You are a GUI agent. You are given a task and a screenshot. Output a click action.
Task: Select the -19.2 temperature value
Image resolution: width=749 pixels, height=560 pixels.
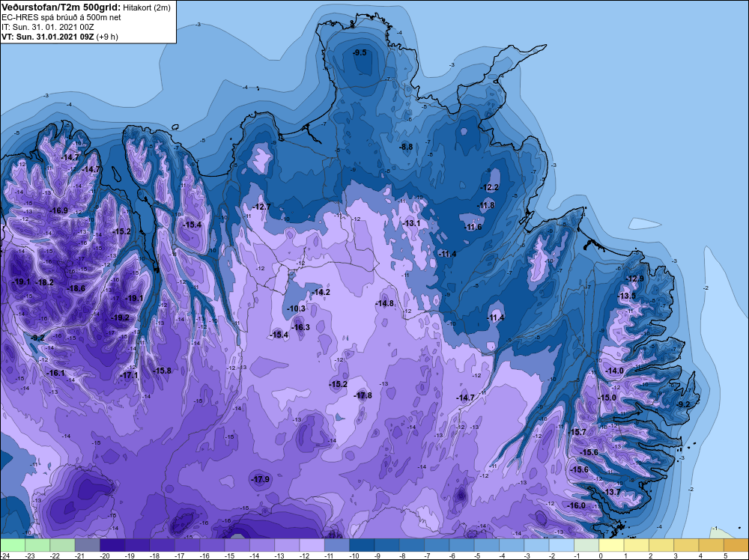coord(120,317)
